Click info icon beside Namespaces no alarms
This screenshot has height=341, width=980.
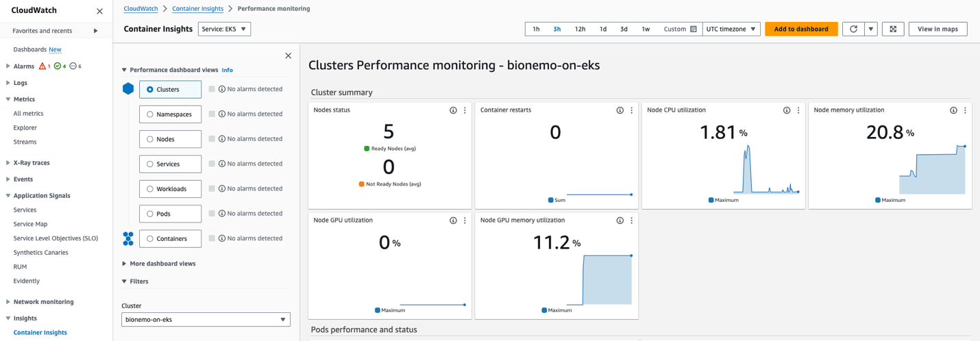tap(222, 114)
